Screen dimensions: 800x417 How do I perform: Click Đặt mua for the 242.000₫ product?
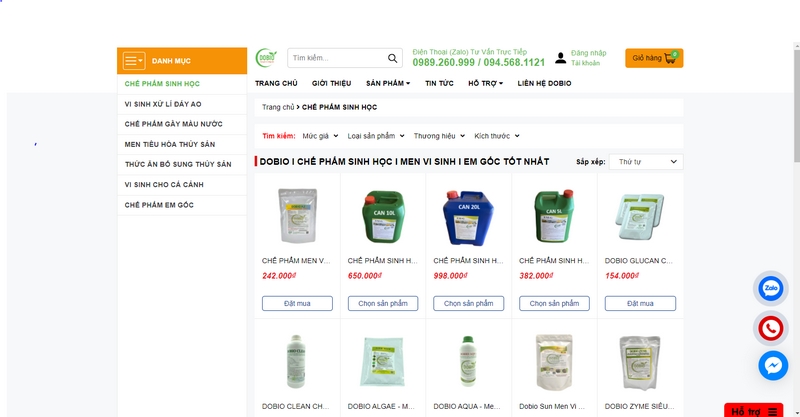[x=297, y=303]
